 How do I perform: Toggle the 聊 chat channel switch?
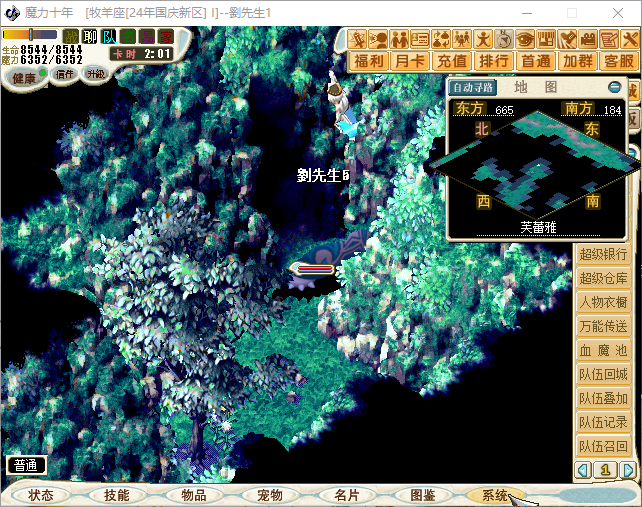[x=90, y=36]
